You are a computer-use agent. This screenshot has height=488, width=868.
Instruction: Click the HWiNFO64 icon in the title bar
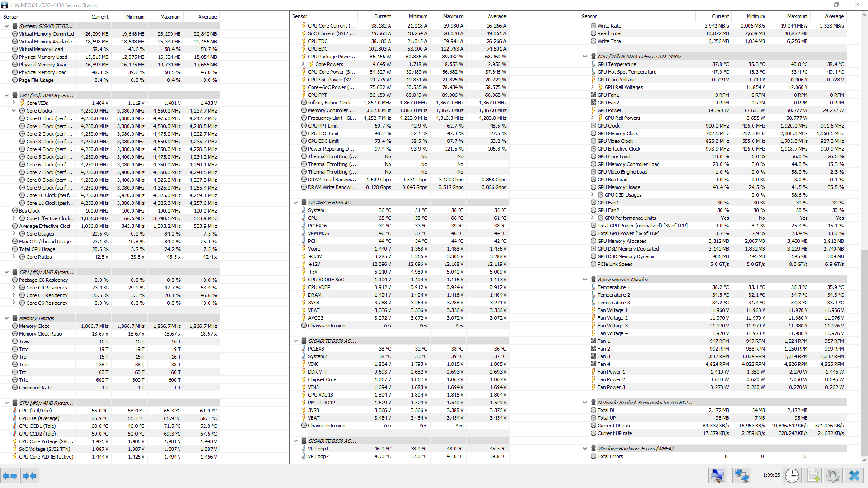tap(5, 5)
